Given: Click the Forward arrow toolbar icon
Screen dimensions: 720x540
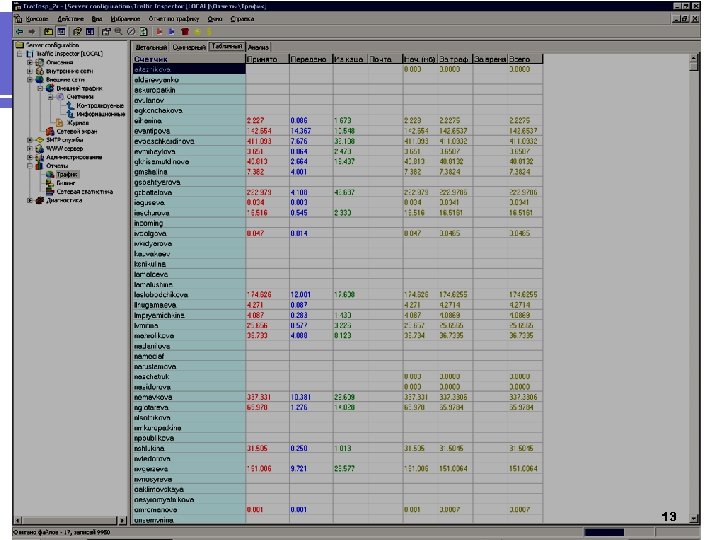Looking at the screenshot, I should point(32,31).
